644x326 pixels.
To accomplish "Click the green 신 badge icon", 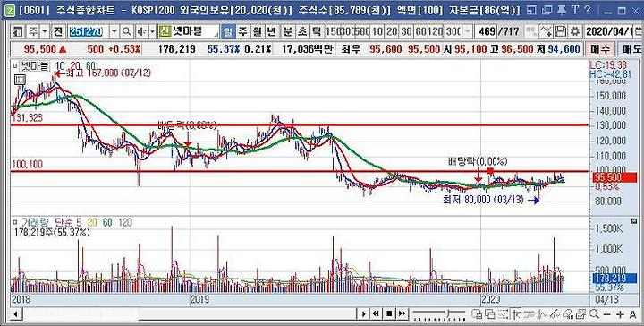I will coord(165,31).
